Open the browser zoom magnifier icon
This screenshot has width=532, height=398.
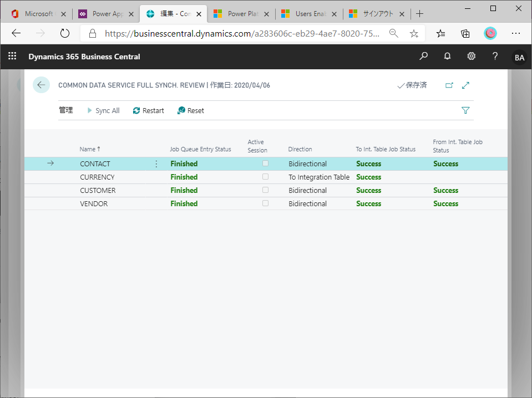tap(393, 33)
